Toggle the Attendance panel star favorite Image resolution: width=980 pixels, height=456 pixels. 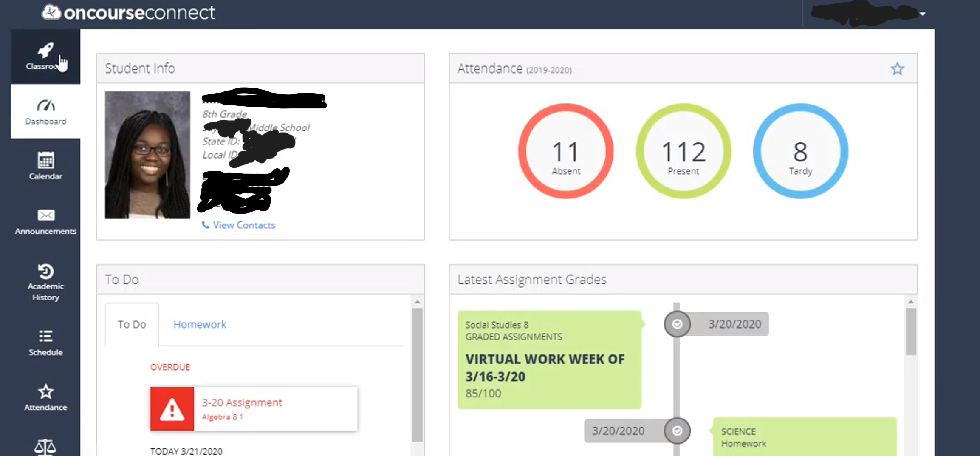coord(897,69)
